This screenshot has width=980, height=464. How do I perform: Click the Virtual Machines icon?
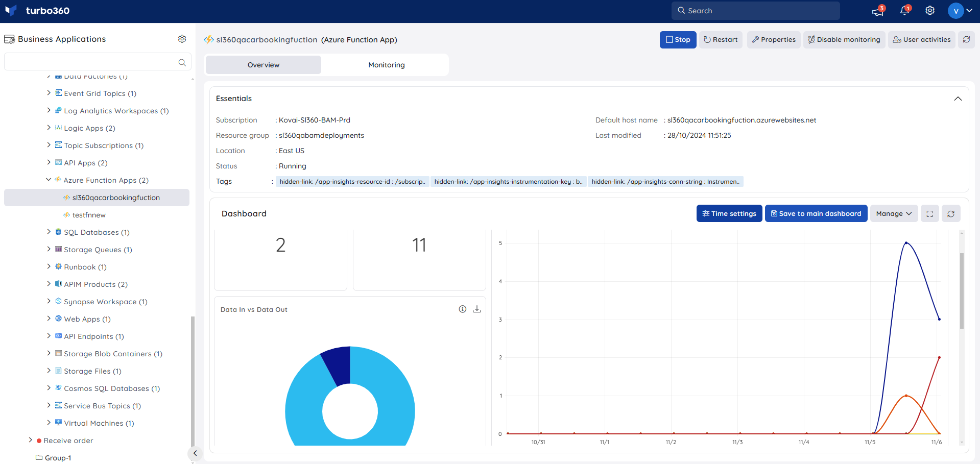point(58,423)
